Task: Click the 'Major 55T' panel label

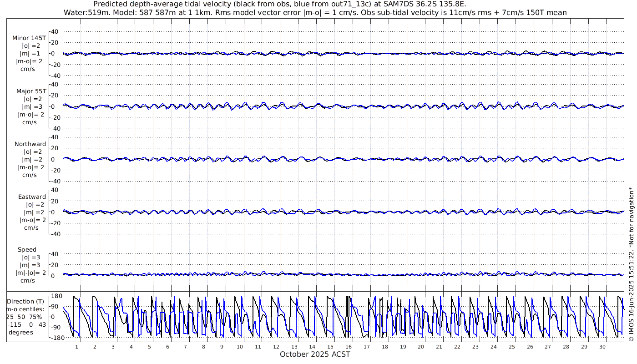Action: pyautogui.click(x=31, y=91)
